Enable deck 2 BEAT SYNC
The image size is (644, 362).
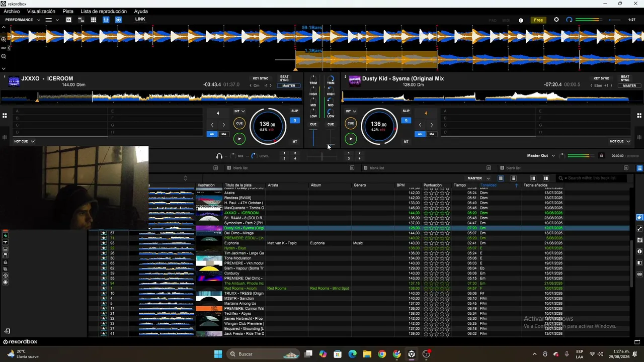pos(625,78)
